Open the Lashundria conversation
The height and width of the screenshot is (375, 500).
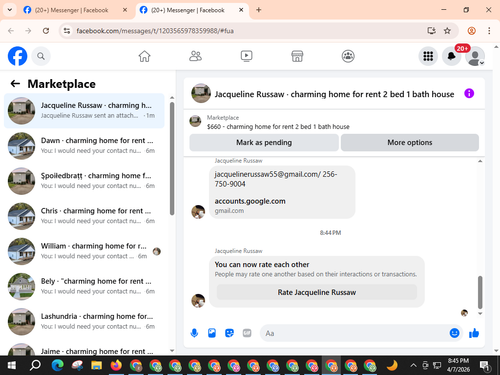(x=84, y=322)
